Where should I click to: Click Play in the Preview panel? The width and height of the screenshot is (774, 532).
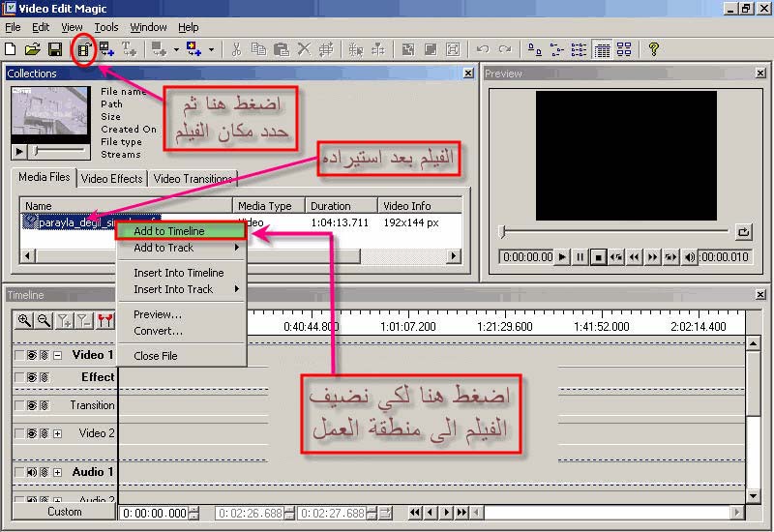point(562,257)
